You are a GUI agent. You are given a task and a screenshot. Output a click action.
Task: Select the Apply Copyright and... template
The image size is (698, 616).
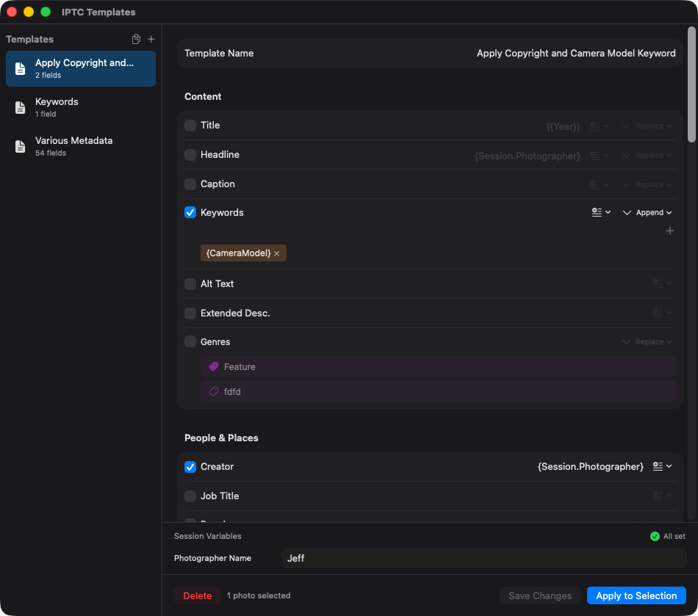(81, 68)
